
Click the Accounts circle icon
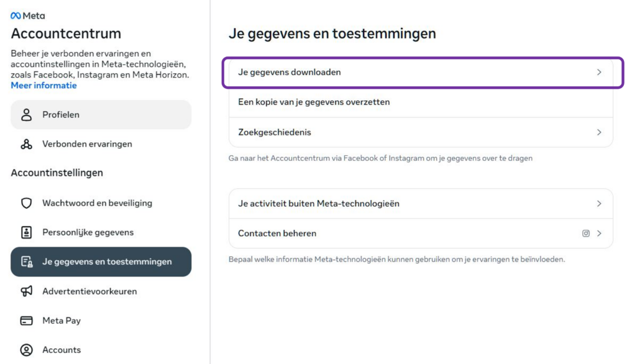[25, 349]
